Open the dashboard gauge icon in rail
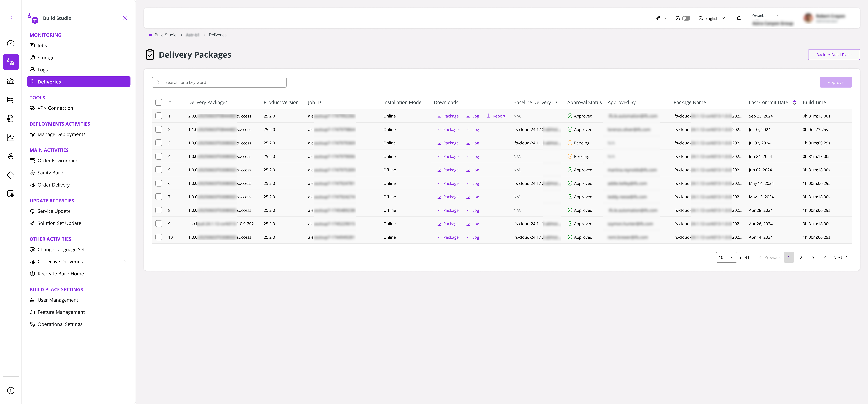The width and height of the screenshot is (868, 404). [11, 43]
